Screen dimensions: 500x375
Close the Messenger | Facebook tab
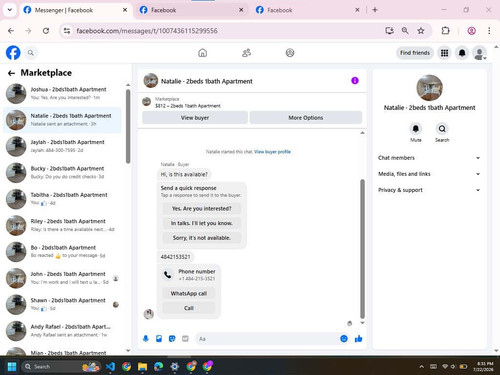tap(125, 10)
